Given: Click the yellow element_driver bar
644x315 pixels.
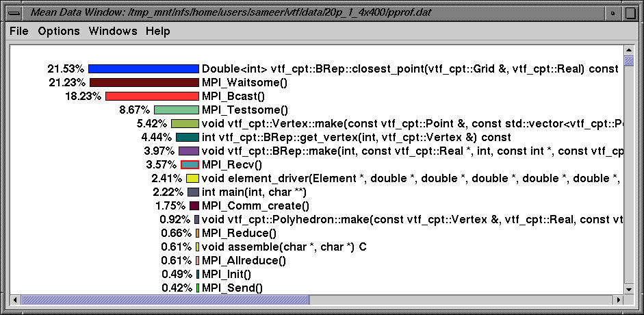Looking at the screenshot, I should (x=192, y=178).
